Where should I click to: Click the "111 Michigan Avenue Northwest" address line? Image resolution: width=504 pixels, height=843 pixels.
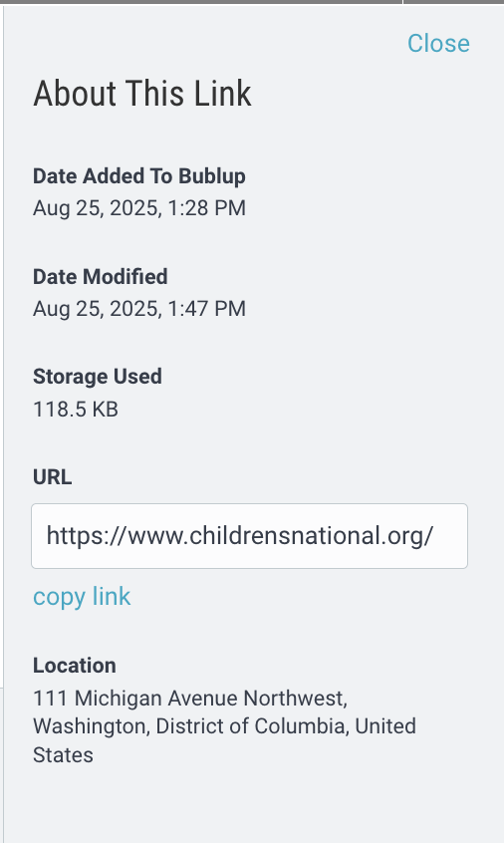click(189, 699)
